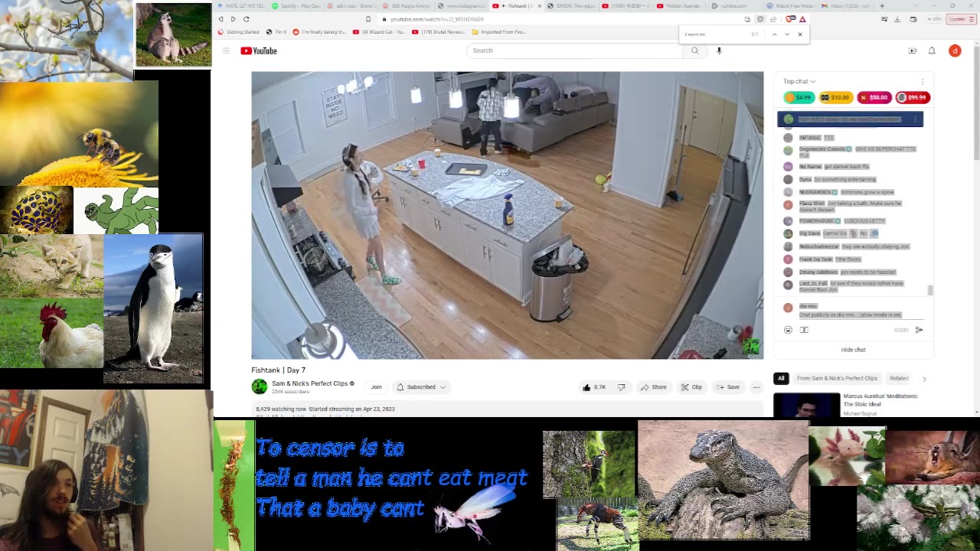
Task: Open the $50.00 Super Chat pill
Action: click(874, 97)
